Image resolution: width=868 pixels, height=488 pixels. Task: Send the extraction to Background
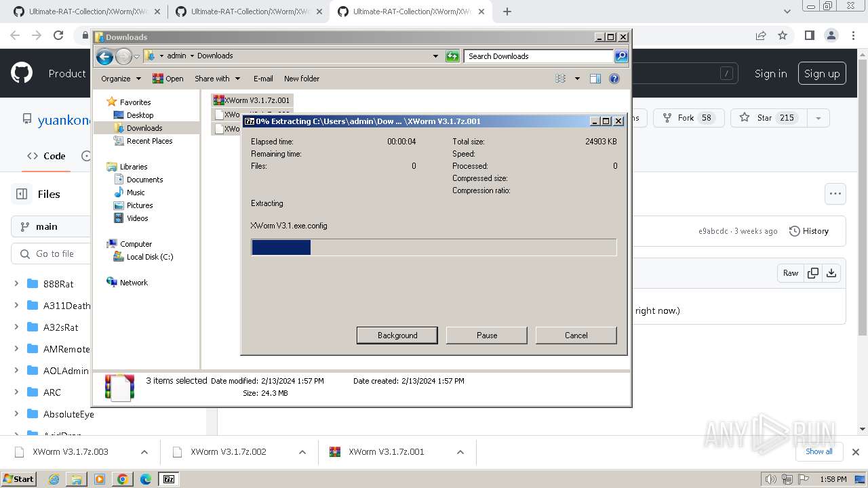tap(397, 335)
